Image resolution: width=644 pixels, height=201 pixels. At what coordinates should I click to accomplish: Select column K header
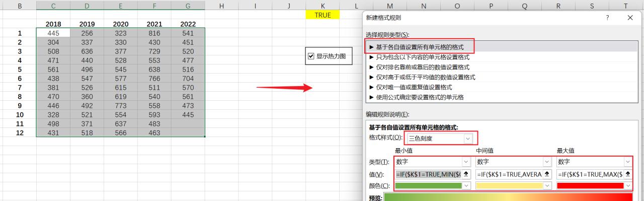point(323,6)
